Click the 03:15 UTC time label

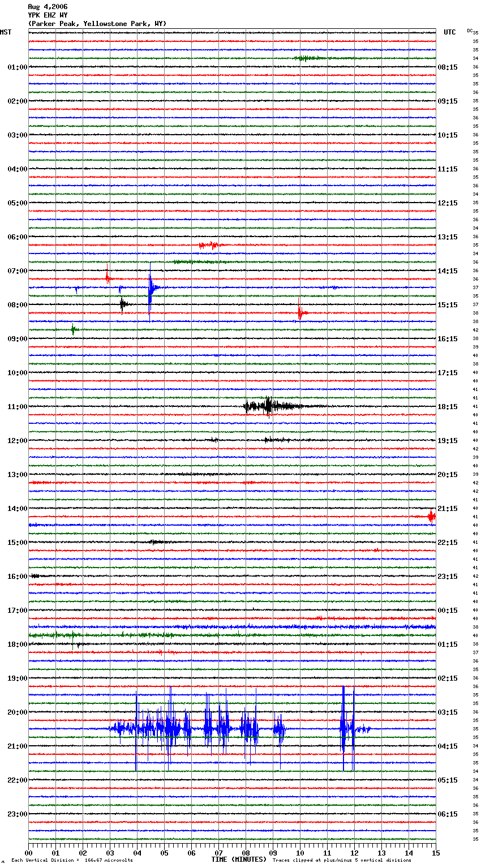point(448,712)
